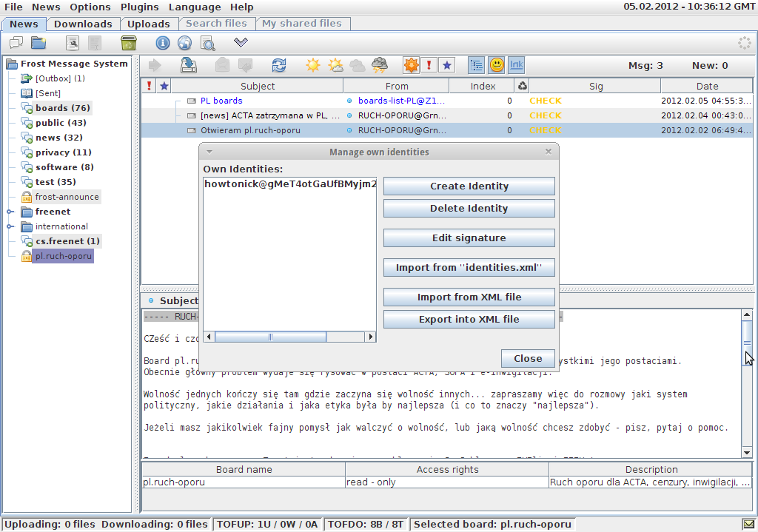Switch to the Uploads tab
This screenshot has height=532, width=758.
(149, 24)
